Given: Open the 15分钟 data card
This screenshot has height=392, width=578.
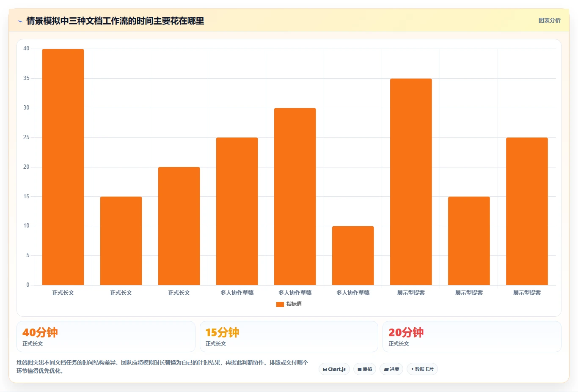Looking at the screenshot, I should [289, 337].
